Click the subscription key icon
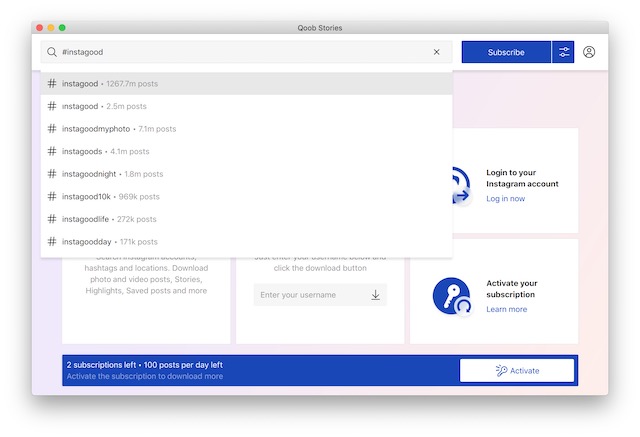The image size is (640, 437). [x=451, y=296]
